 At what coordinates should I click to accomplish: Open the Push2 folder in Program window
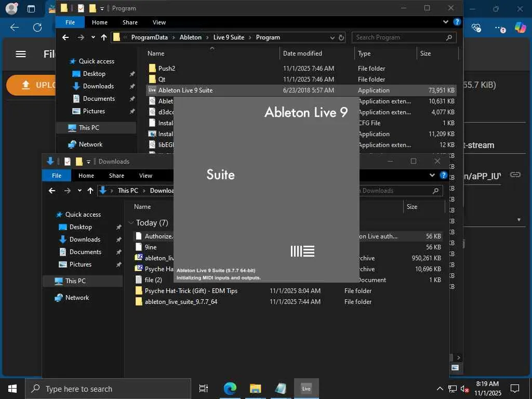167,68
